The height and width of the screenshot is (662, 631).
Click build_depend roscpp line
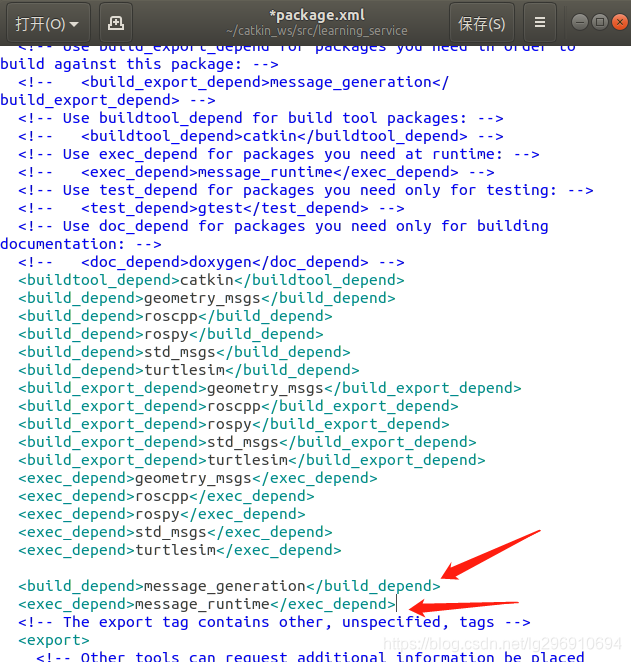point(175,316)
